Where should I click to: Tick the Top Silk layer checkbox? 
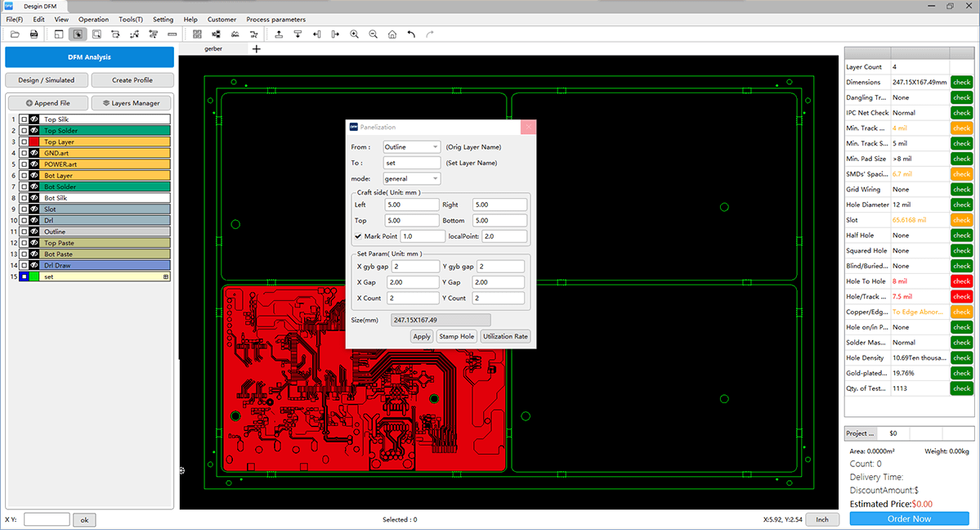(24, 119)
